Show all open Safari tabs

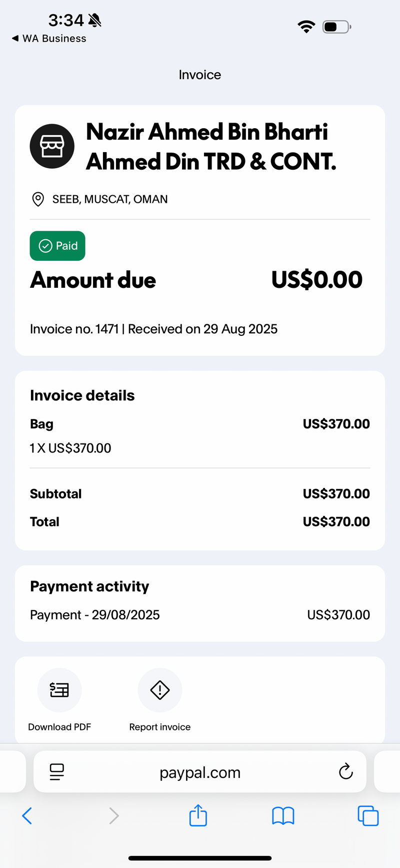[368, 815]
